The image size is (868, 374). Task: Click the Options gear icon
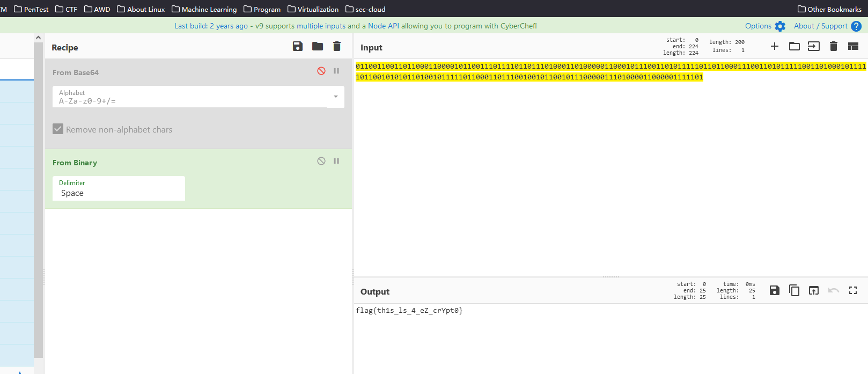click(x=780, y=26)
